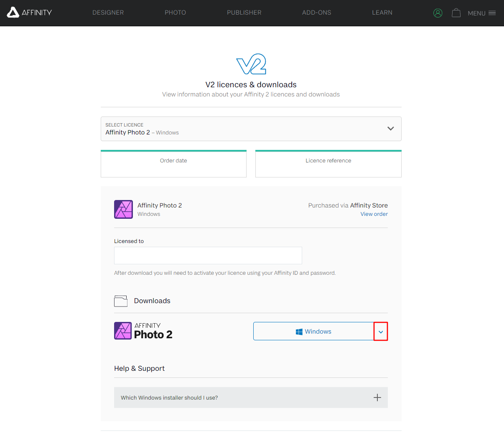Click the 'Affinity Store' text
The width and height of the screenshot is (504, 438).
pos(369,205)
